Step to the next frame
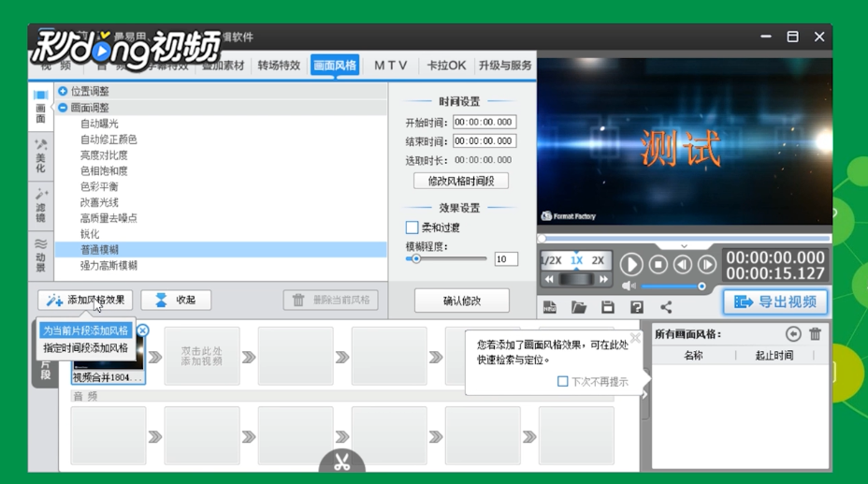The height and width of the screenshot is (484, 868). coord(707,265)
